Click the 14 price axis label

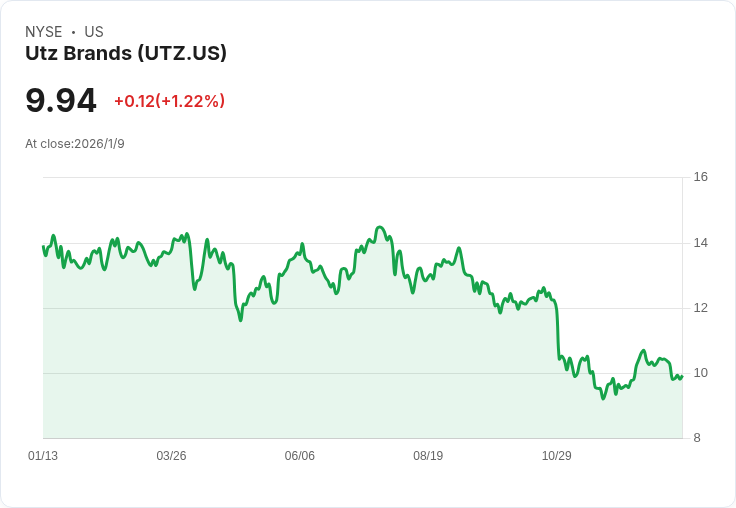(701, 243)
